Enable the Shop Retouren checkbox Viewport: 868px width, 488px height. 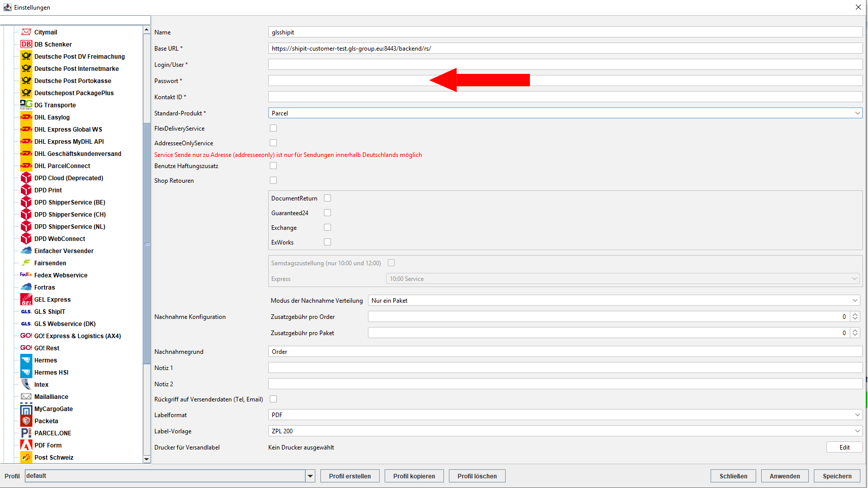tap(273, 180)
